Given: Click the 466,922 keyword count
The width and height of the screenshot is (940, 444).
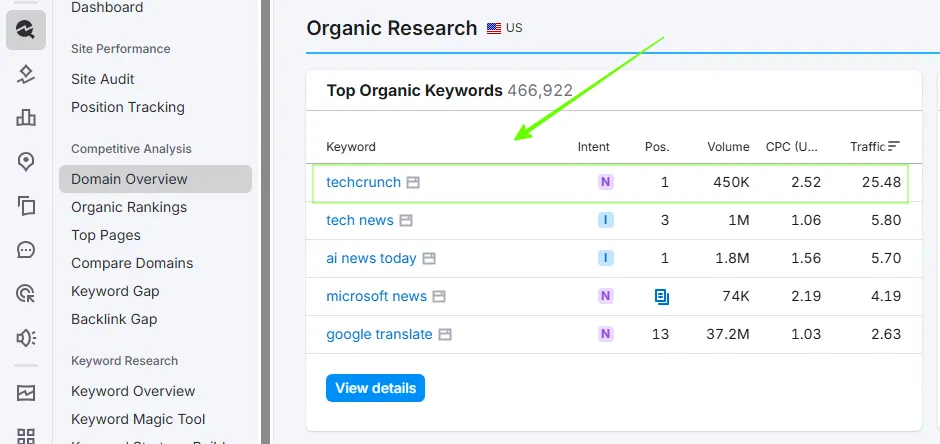Looking at the screenshot, I should tap(540, 90).
